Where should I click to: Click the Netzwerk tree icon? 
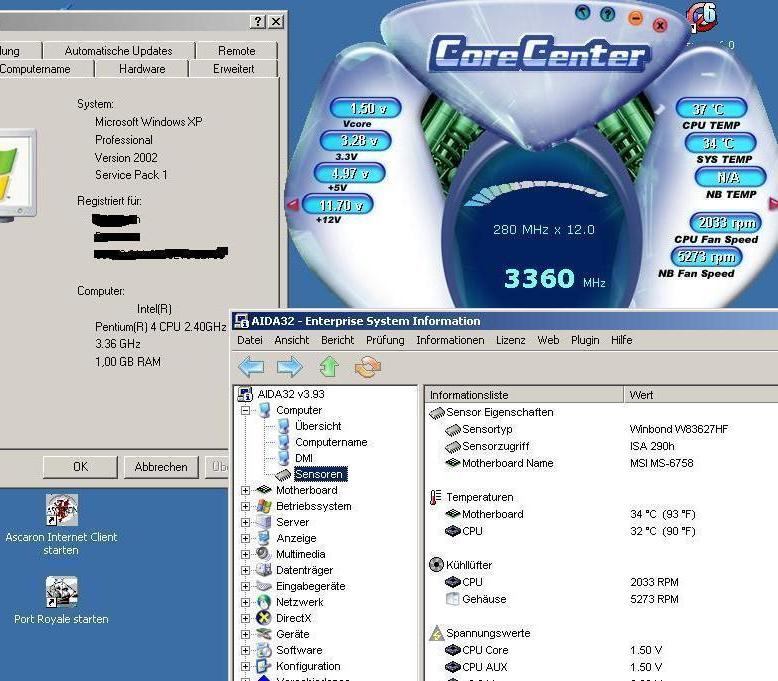pos(264,602)
